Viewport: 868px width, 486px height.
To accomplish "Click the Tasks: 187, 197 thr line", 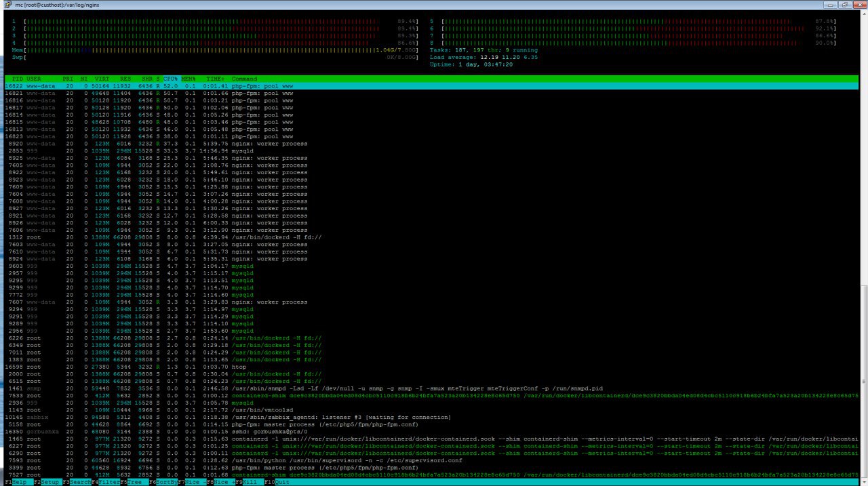I will pos(484,50).
